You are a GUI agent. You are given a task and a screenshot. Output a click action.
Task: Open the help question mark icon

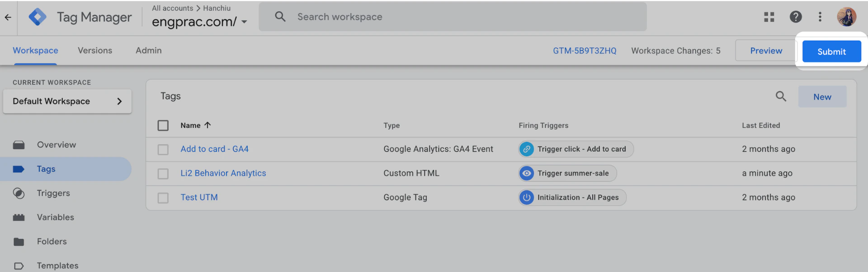(796, 17)
